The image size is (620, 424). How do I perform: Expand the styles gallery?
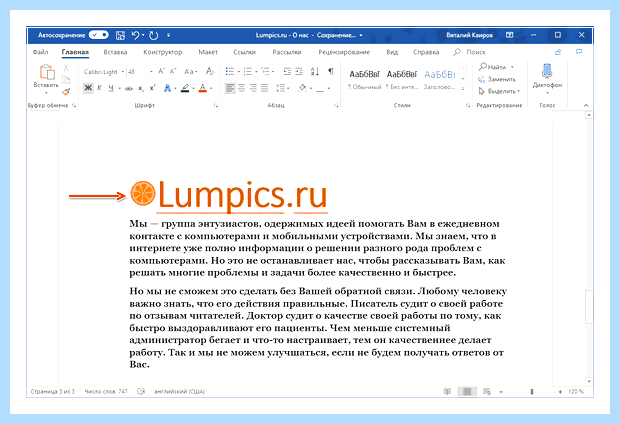click(x=463, y=89)
